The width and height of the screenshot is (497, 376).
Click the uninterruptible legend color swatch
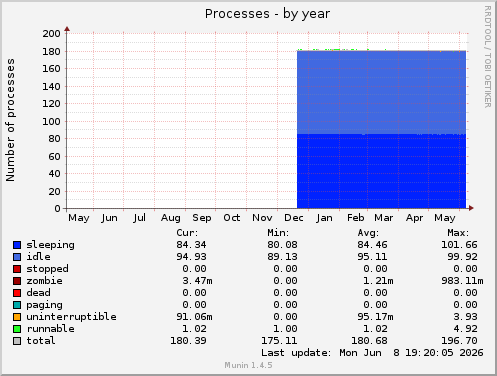coord(17,317)
